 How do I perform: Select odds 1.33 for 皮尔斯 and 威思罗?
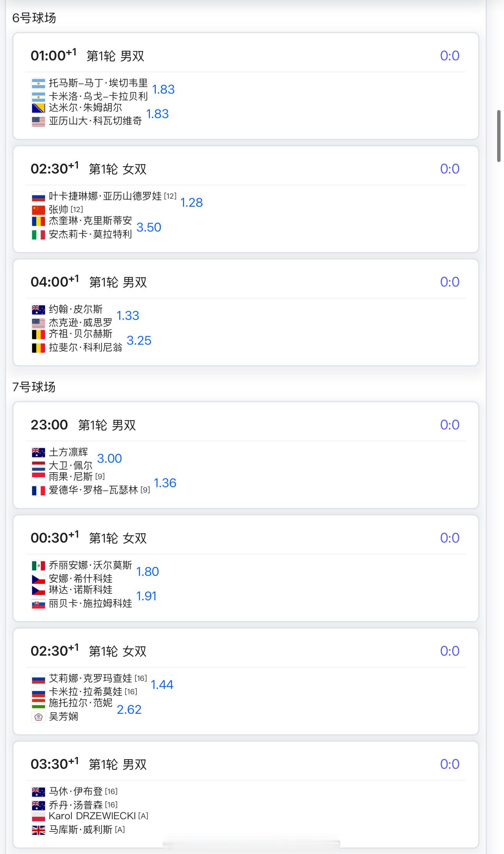click(128, 316)
